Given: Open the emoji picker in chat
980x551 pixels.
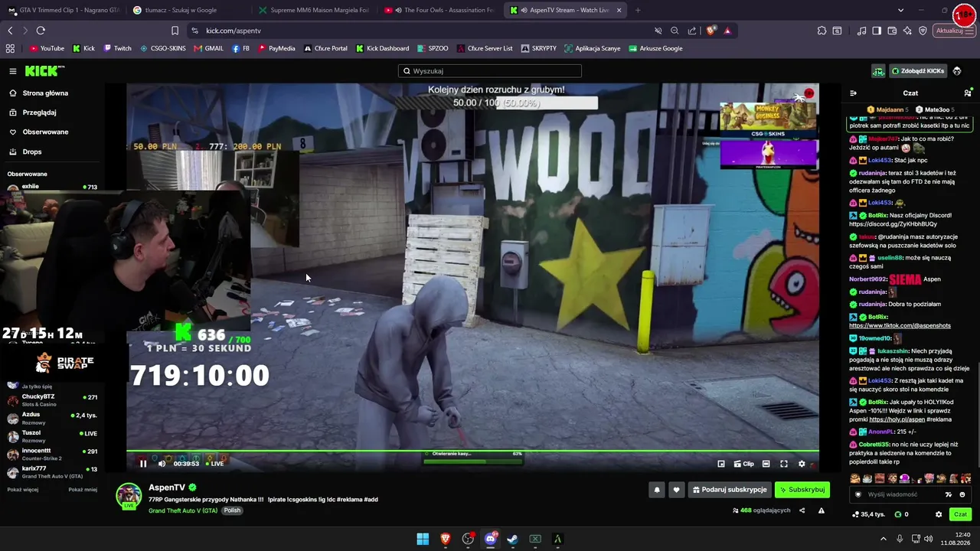Looking at the screenshot, I should point(962,494).
